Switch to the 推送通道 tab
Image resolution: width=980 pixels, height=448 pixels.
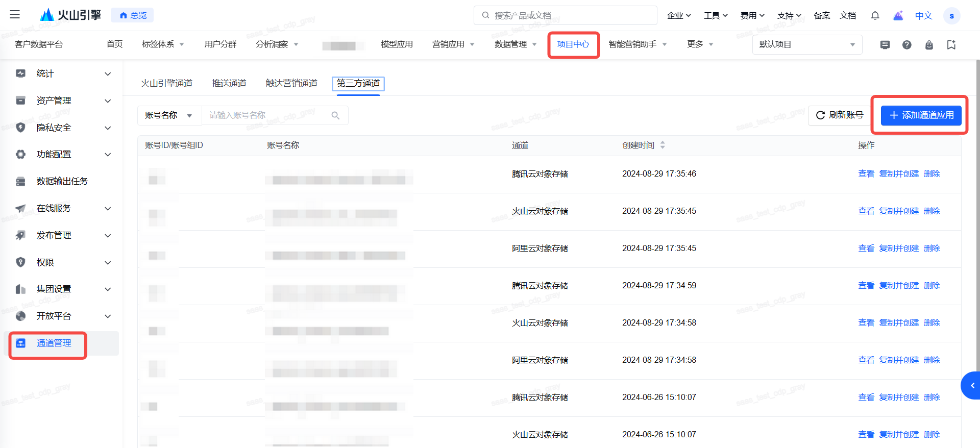pos(229,83)
